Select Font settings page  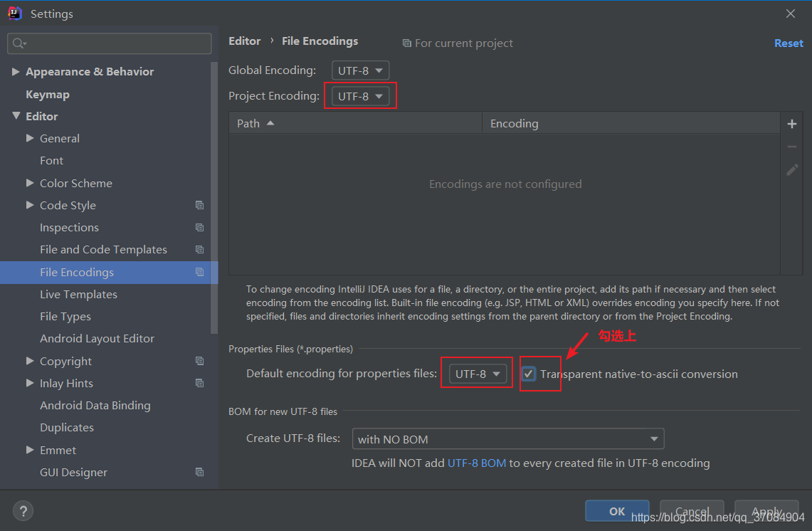51,161
